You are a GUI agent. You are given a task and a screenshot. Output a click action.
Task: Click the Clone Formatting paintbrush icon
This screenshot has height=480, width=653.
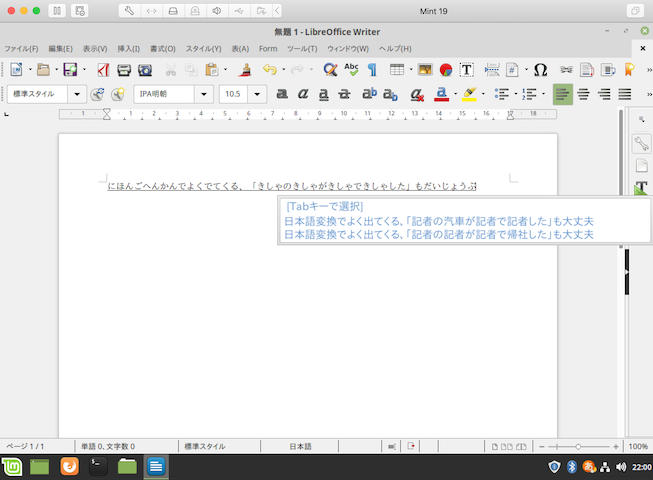pos(245,70)
